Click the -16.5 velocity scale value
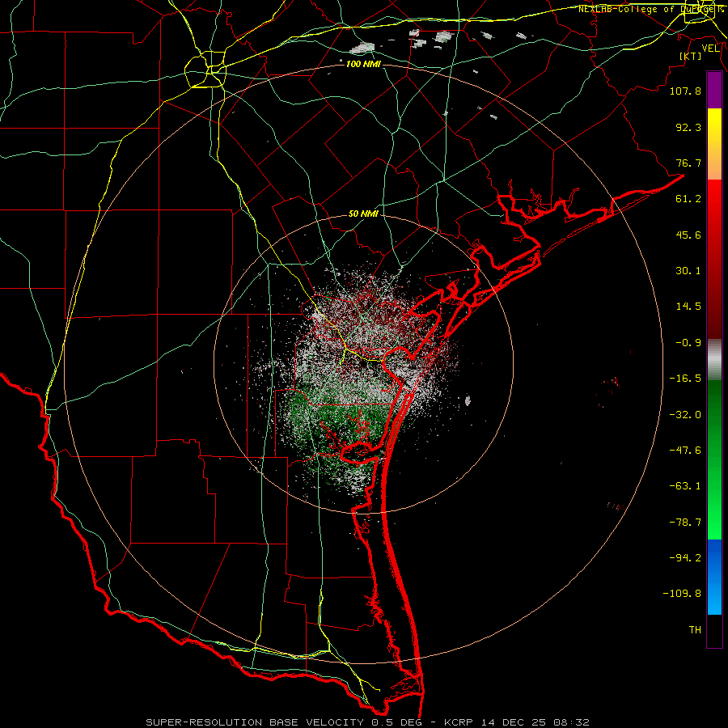 pos(685,379)
